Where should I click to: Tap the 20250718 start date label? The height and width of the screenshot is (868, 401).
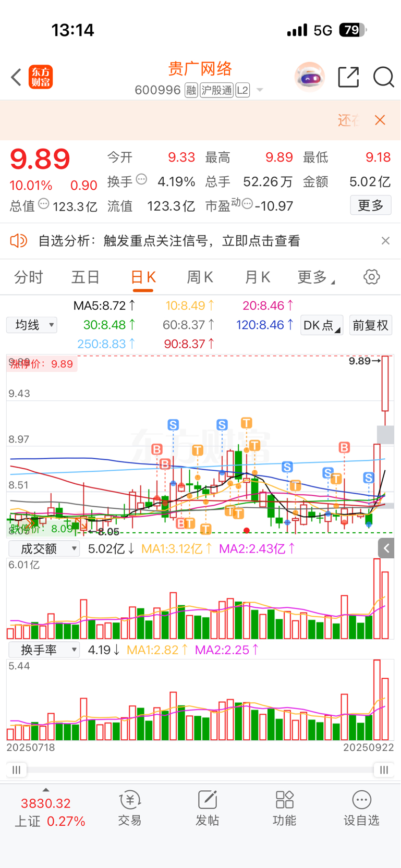[x=31, y=747]
